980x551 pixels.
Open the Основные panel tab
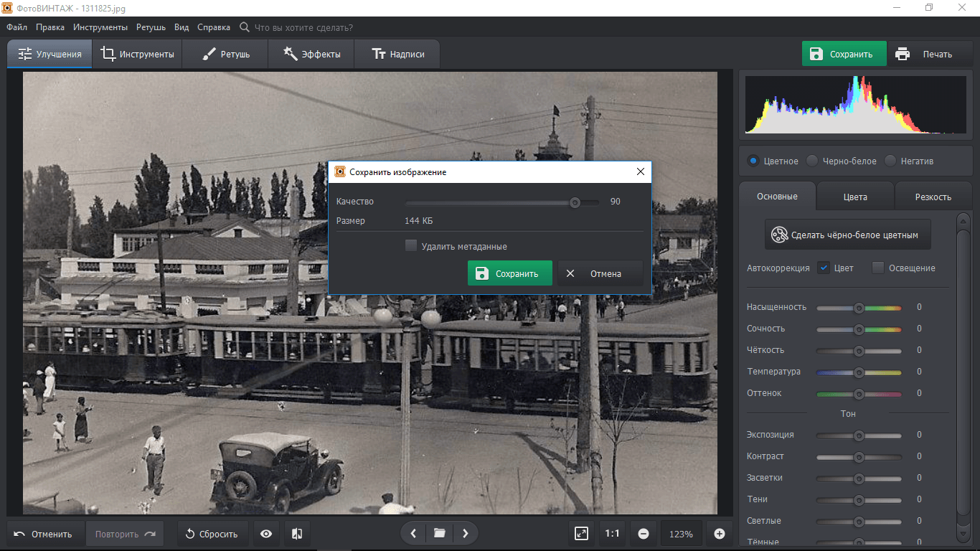[777, 197]
